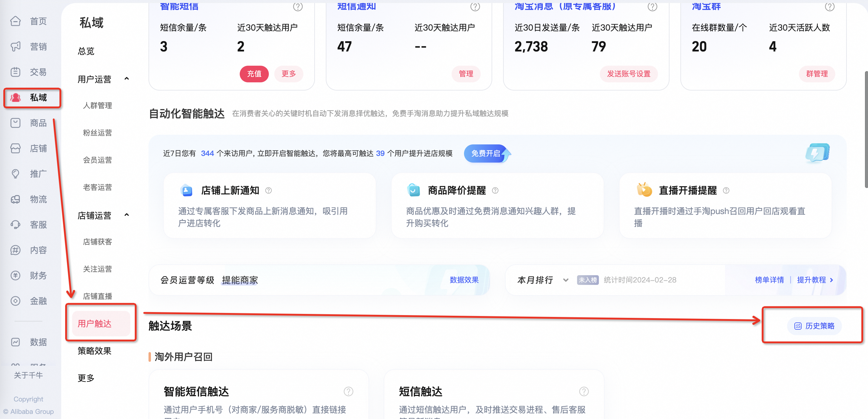Click the 店铺 storefront icon
Viewport: 868px width, 419px height.
point(15,148)
